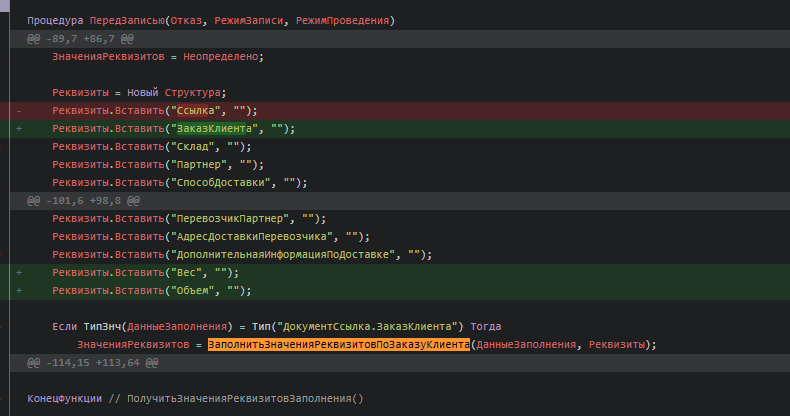Click the hunk header "@@ -89,7 +86,7 @@"
790x416 pixels.
tap(81, 39)
